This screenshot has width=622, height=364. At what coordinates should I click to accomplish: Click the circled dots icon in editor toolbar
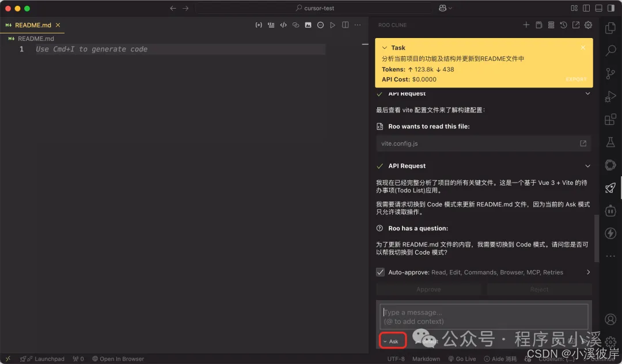321,25
